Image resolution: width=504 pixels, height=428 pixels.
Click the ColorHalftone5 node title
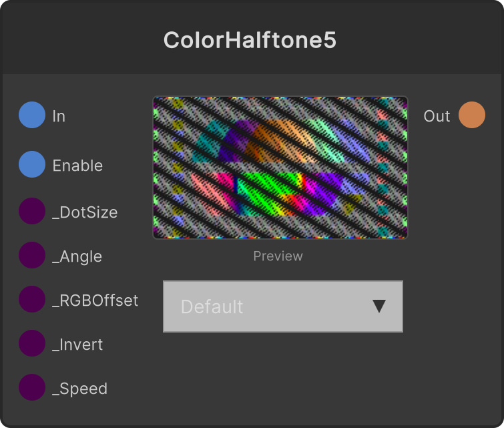250,40
